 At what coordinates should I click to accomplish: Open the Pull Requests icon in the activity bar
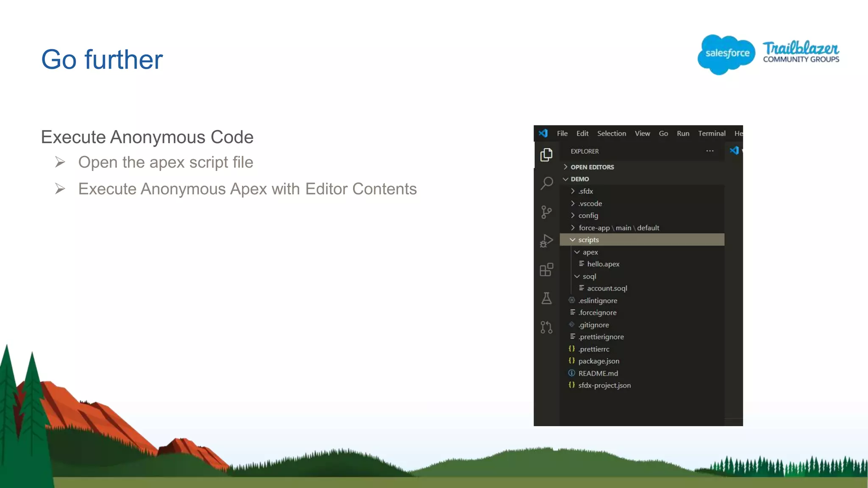coord(546,327)
